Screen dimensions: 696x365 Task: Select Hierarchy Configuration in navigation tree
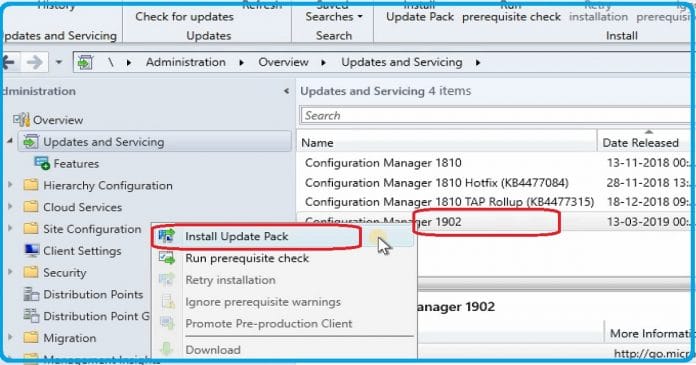click(108, 185)
